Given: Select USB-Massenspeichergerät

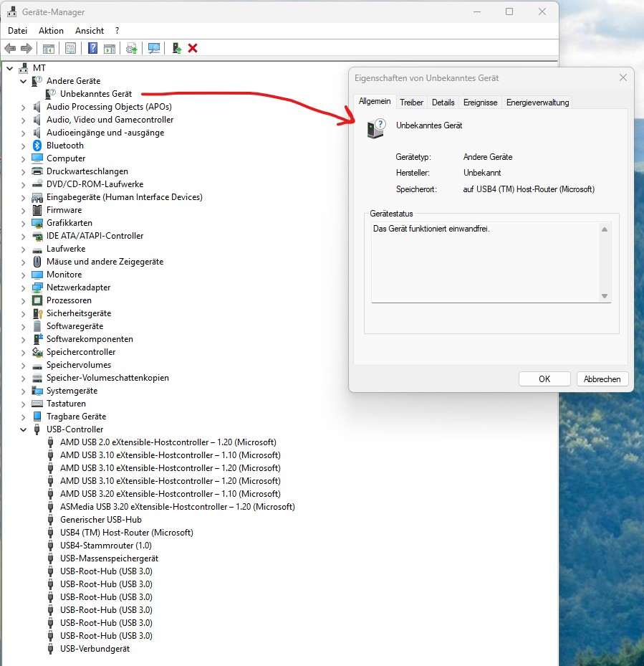Looking at the screenshot, I should 109,558.
